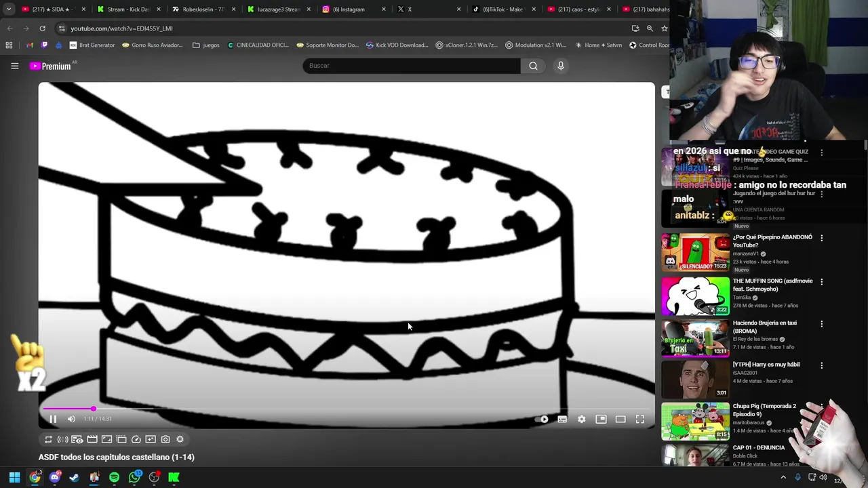Viewport: 868px width, 488px height.
Task: Click the address bar URL
Action: pyautogui.click(x=122, y=28)
